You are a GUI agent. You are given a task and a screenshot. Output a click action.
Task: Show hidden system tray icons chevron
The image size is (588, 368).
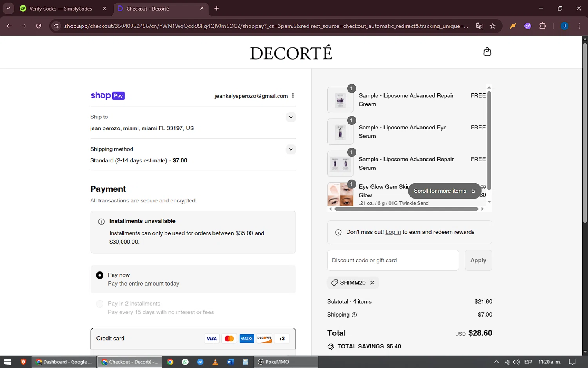496,362
